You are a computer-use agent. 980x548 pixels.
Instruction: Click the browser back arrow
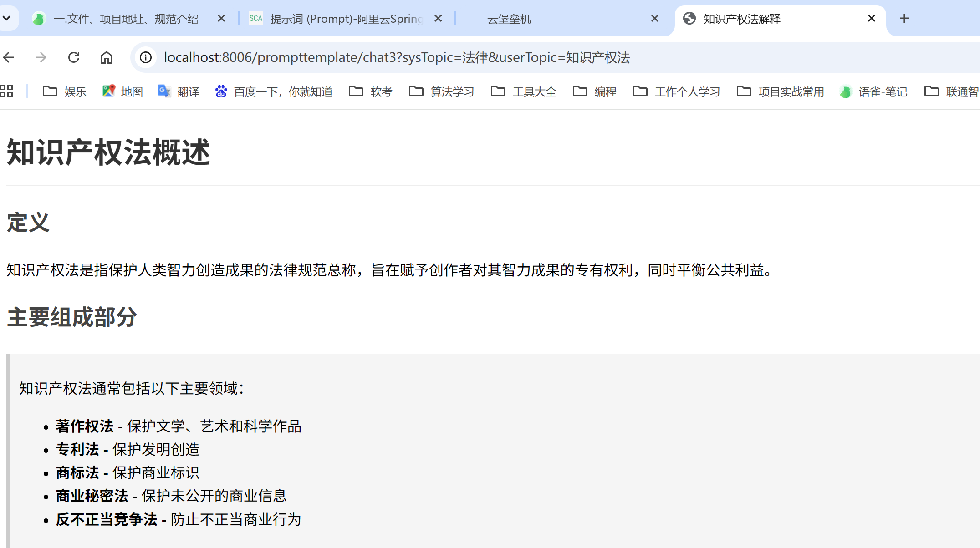pos(9,57)
